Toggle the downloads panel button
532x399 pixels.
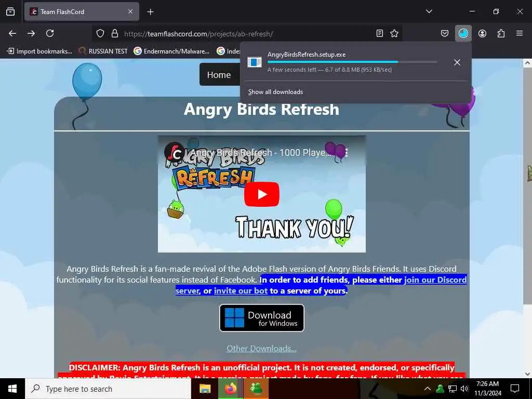tap(463, 33)
